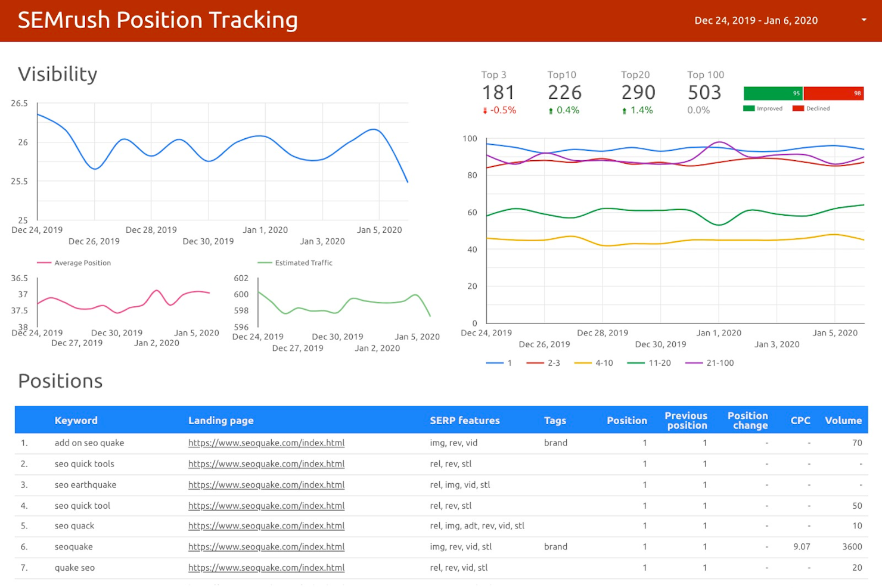
Task: Toggle the green '11-20' series legend
Action: tap(649, 363)
